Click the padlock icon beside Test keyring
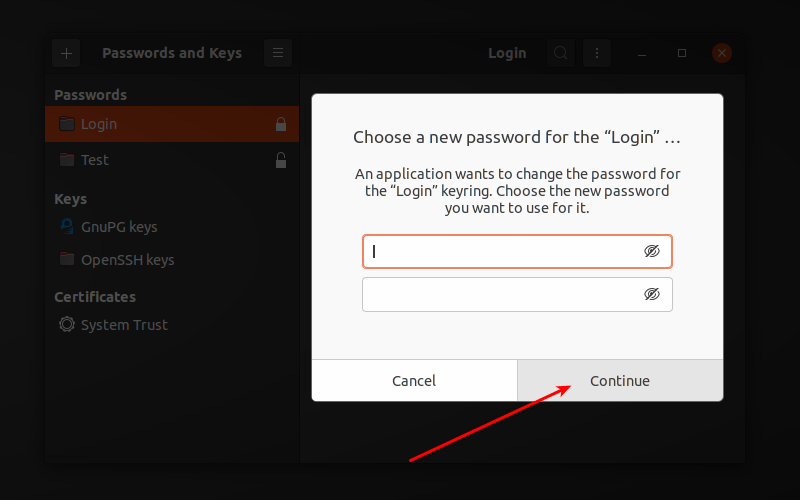The image size is (800, 500). pyautogui.click(x=281, y=160)
